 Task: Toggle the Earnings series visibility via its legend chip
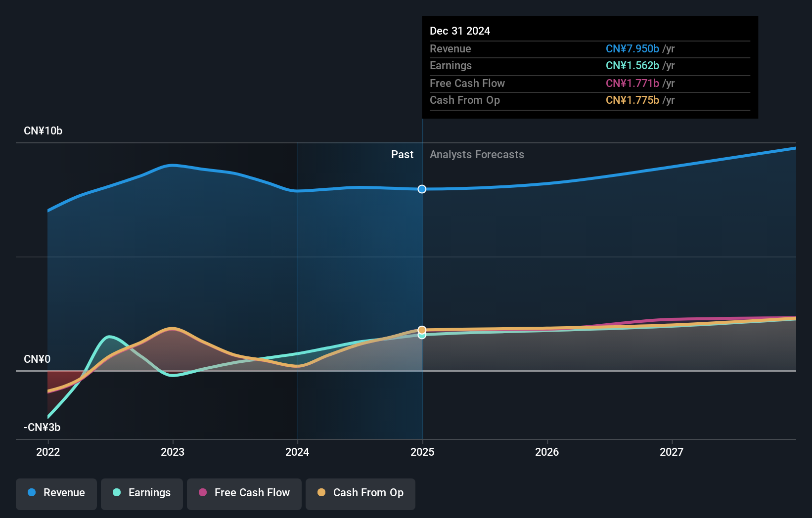pos(141,493)
